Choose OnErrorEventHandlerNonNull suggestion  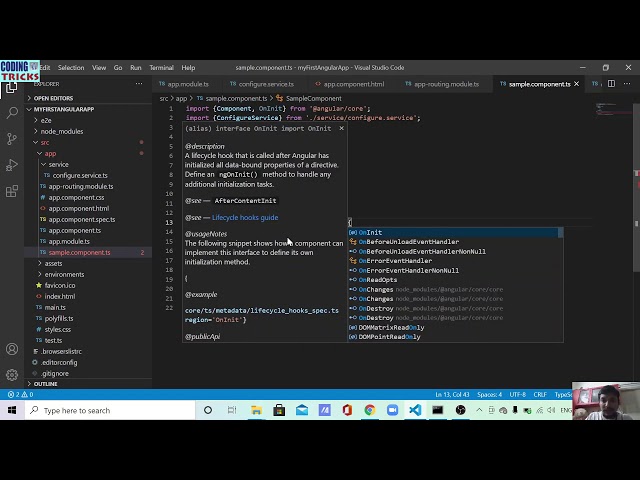tap(455, 271)
